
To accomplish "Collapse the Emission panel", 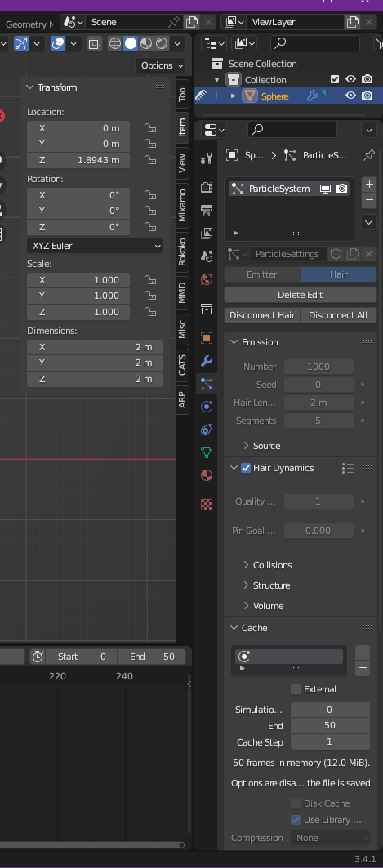I will pos(234,342).
